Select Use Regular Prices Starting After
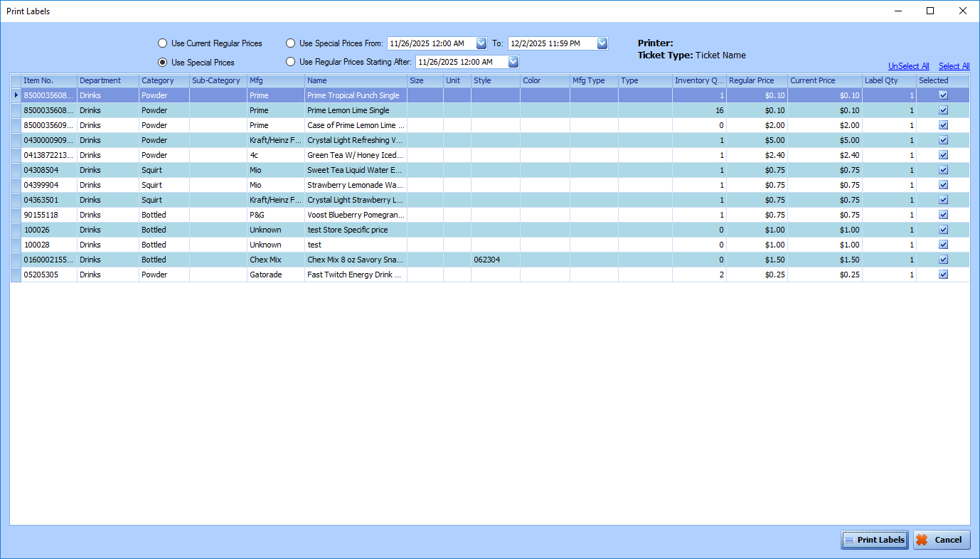This screenshot has width=980, height=559. pos(291,62)
